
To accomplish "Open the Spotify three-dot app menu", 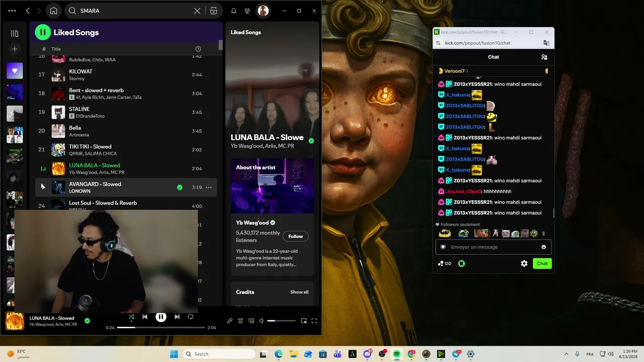I will pyautogui.click(x=12, y=11).
